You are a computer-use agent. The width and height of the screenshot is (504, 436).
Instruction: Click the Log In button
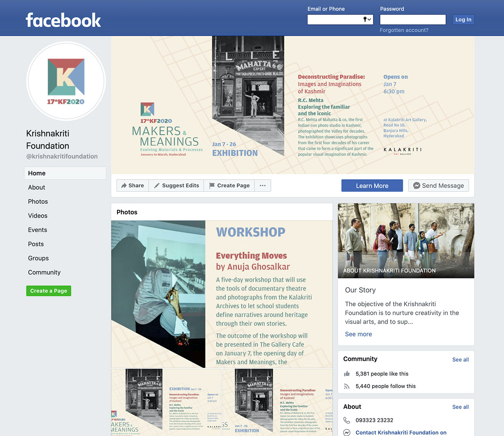click(x=463, y=19)
